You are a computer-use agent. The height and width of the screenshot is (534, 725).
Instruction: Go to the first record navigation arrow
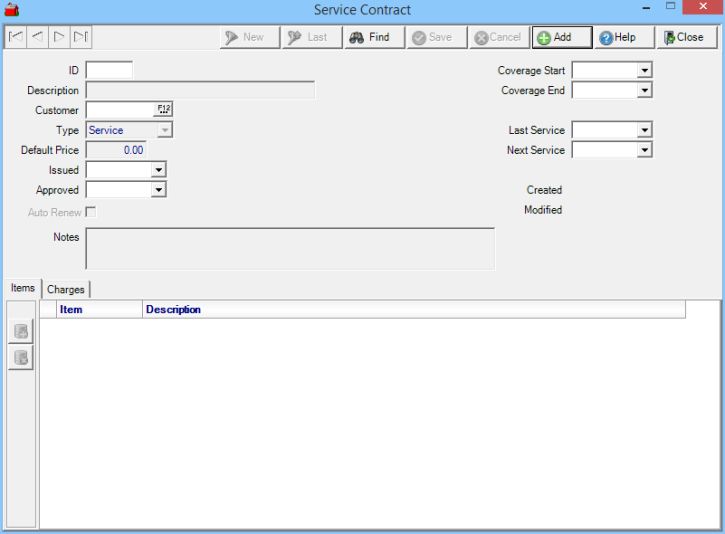pos(16,38)
